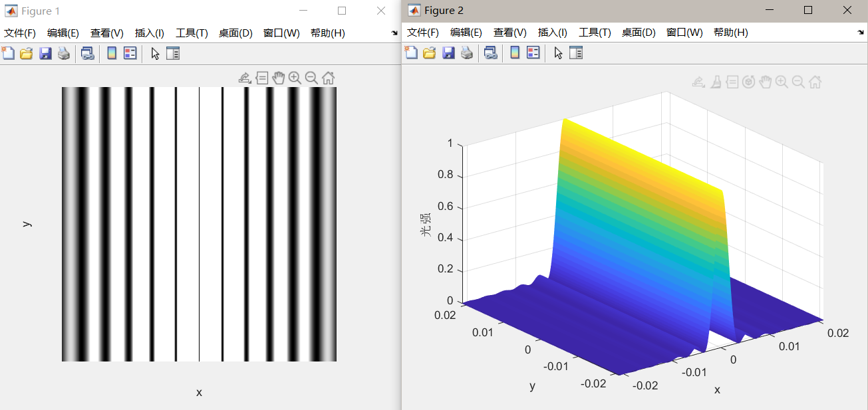Click the stripe pattern image in Figure 1
This screenshot has height=410, width=868.
(199, 224)
